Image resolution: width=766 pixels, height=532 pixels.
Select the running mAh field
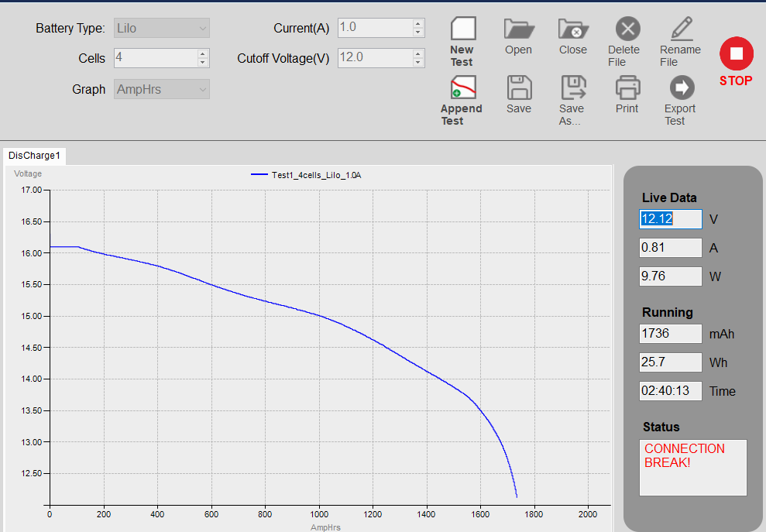[x=670, y=334]
